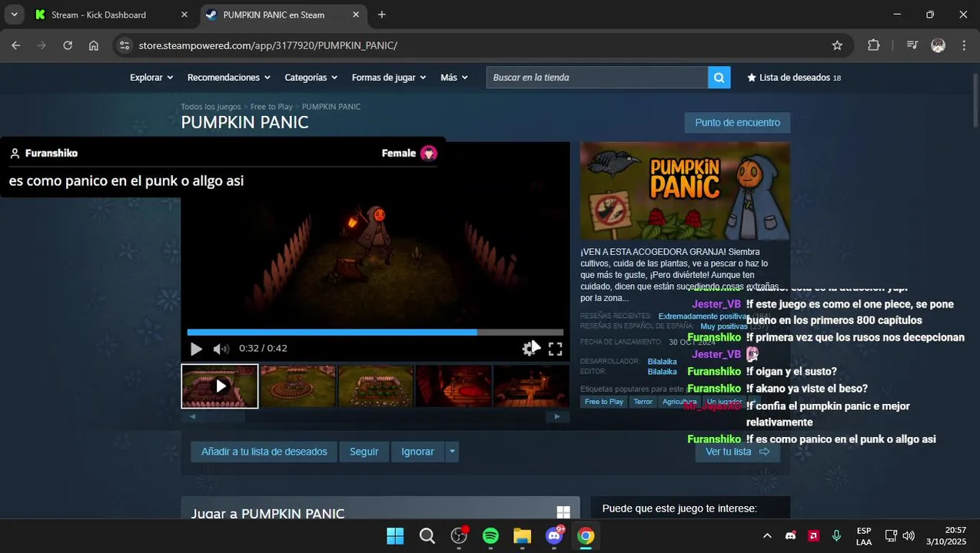980x553 pixels.
Task: Open the Chrome media control icon
Action: click(912, 45)
